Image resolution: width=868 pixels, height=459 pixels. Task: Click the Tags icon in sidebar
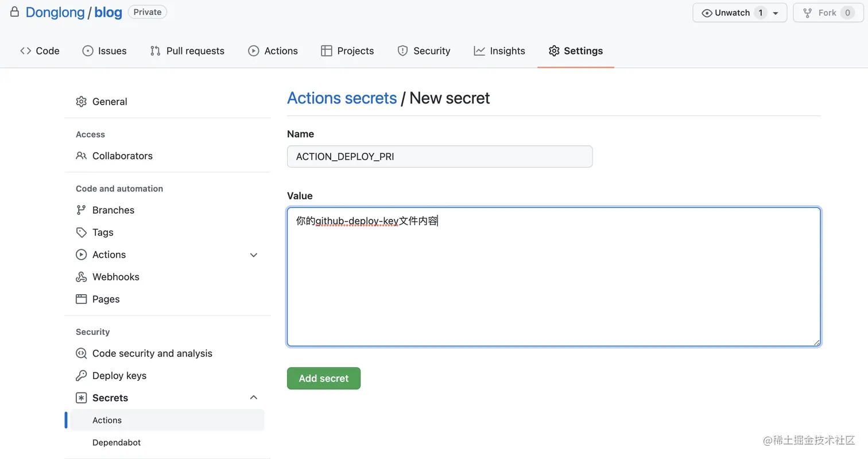[81, 232]
